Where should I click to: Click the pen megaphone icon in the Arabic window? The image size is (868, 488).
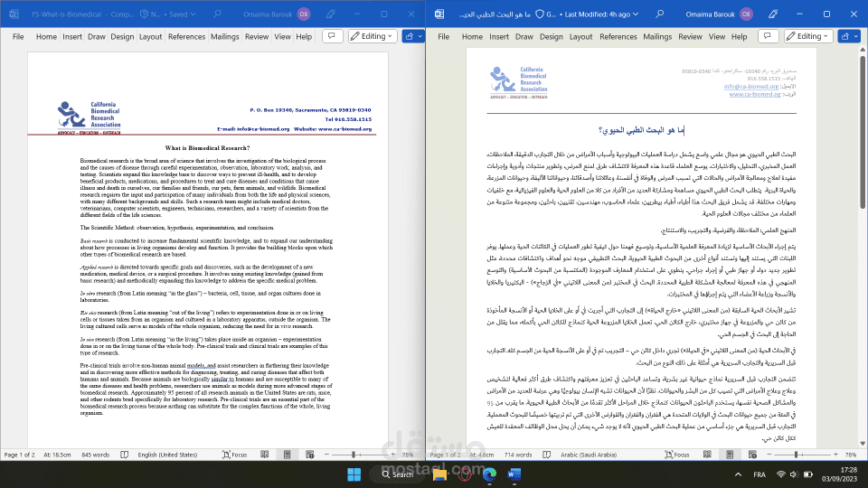tap(773, 14)
